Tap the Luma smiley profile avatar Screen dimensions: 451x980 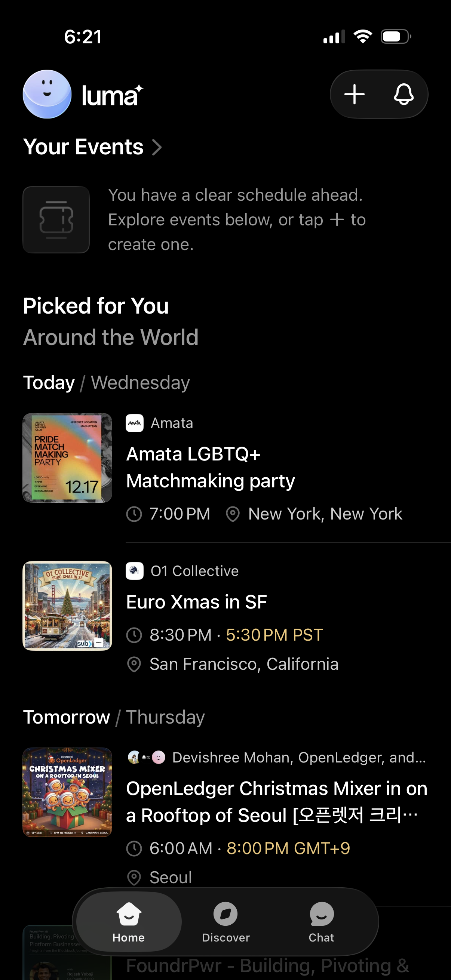(x=47, y=94)
